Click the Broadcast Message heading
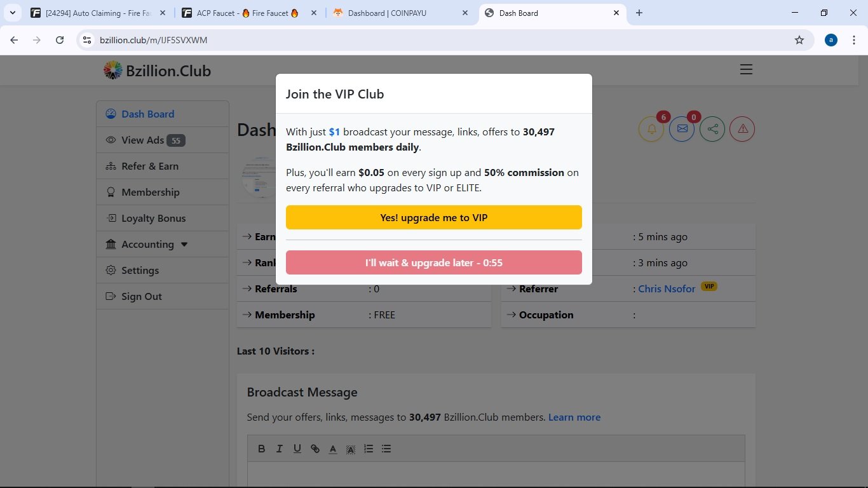The height and width of the screenshot is (488, 868). pos(302,393)
